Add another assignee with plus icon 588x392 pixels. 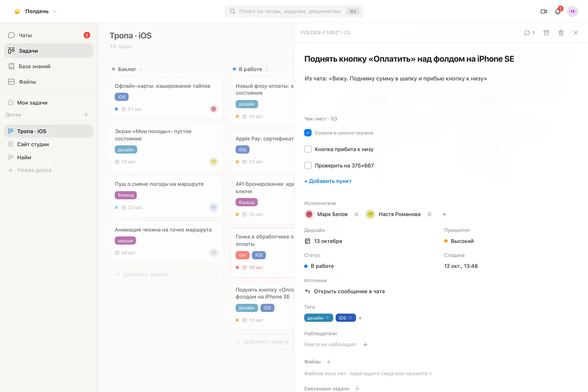pyautogui.click(x=444, y=214)
